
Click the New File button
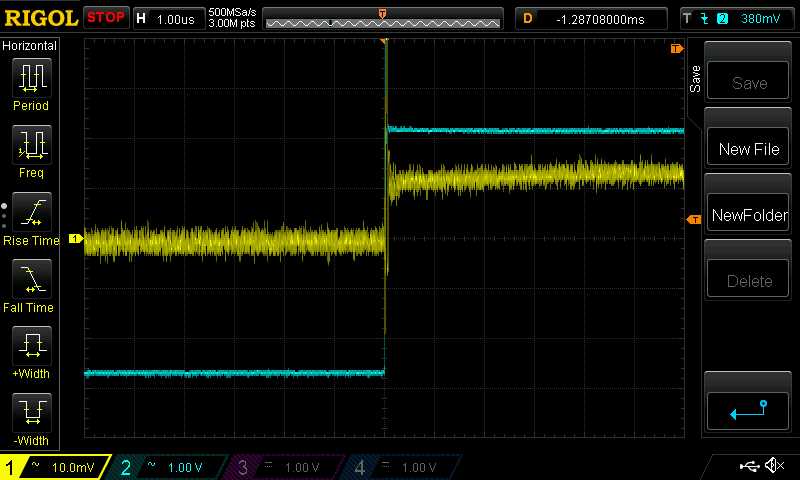coord(748,147)
